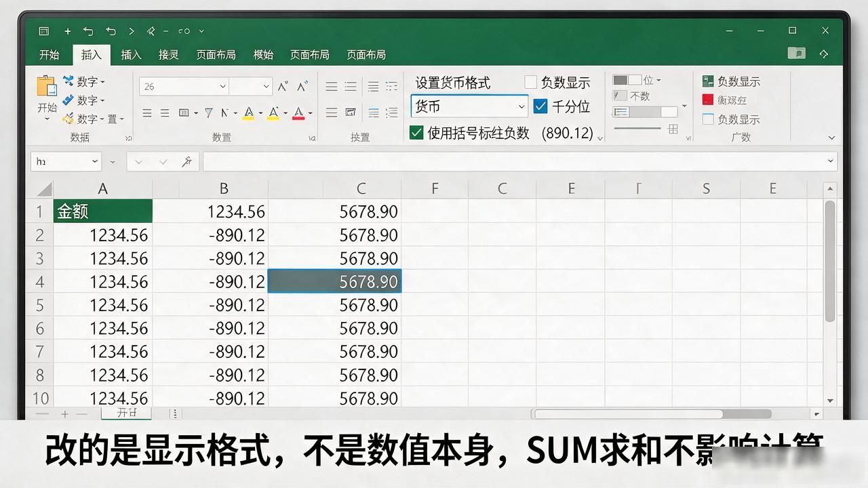Open the 货币 format combo box
The height and width of the screenshot is (488, 868).
click(x=469, y=106)
